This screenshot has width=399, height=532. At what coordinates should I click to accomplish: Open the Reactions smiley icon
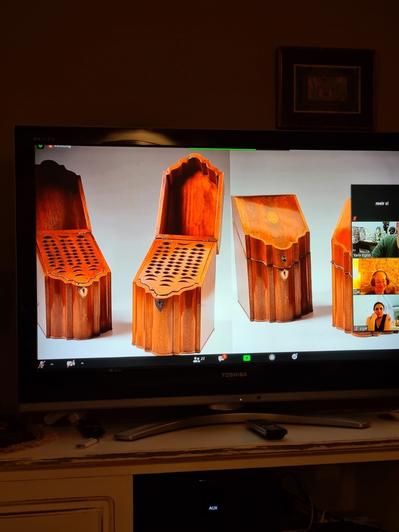click(294, 356)
